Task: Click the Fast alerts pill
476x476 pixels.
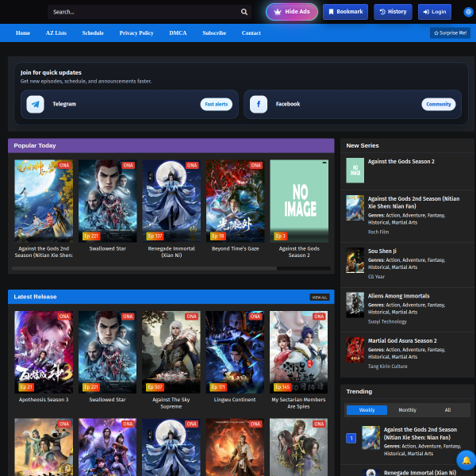Action: [x=216, y=104]
